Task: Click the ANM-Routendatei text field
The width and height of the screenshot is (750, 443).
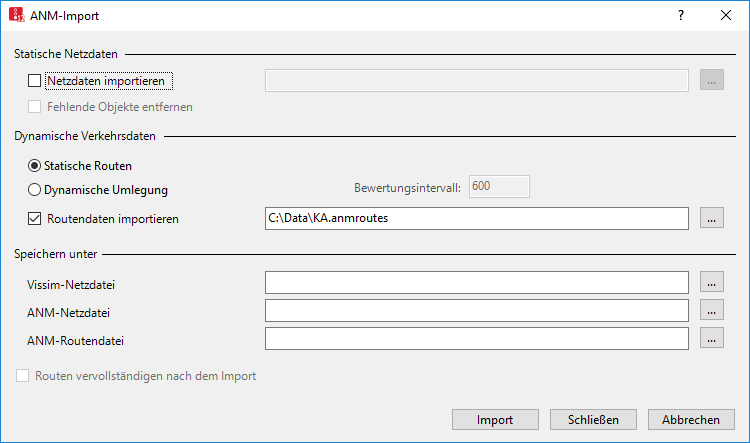Action: click(476, 339)
